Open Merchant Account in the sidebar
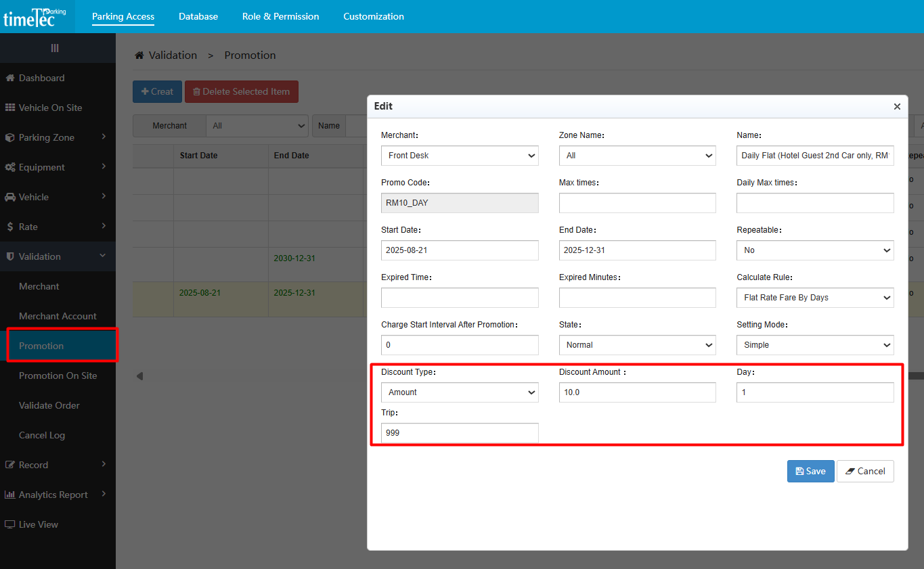 58,316
